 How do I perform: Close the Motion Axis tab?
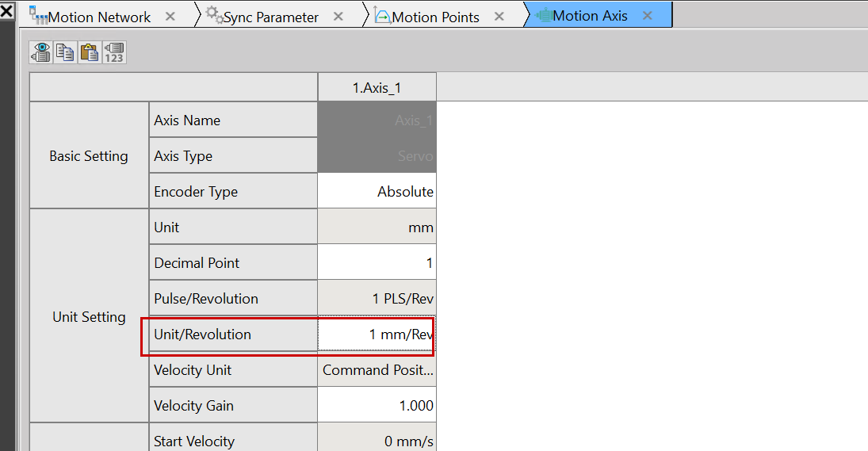(x=648, y=16)
